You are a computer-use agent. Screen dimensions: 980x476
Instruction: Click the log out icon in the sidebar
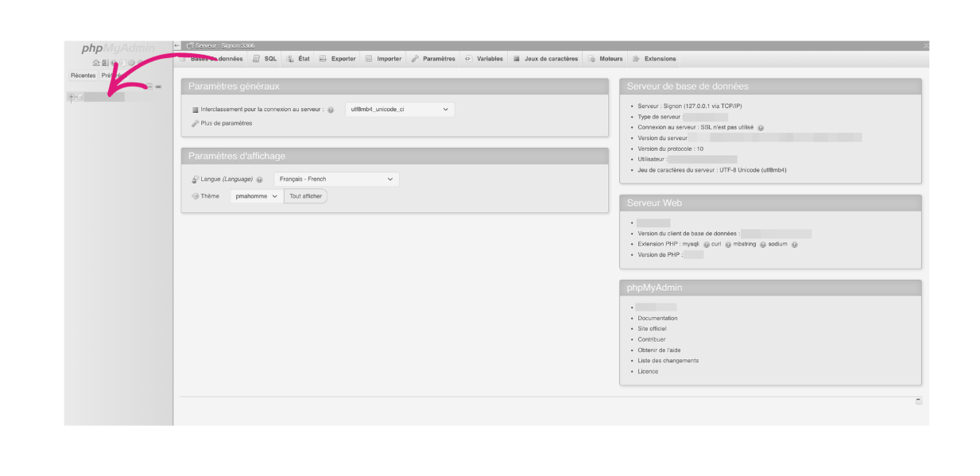[x=104, y=63]
